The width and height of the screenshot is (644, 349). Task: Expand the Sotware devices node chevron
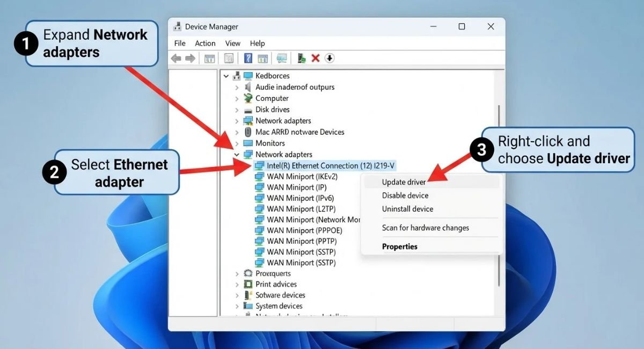tap(237, 295)
